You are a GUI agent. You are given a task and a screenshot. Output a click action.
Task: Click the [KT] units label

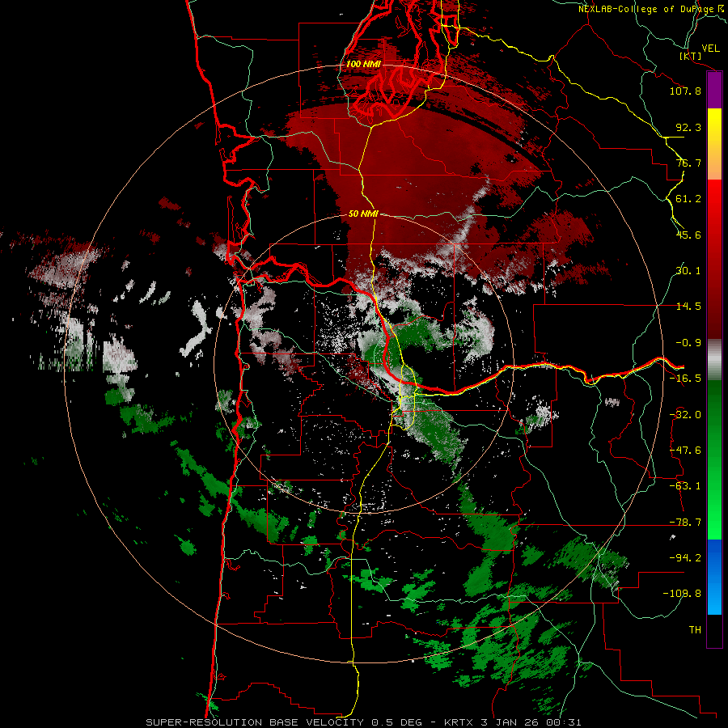click(691, 56)
